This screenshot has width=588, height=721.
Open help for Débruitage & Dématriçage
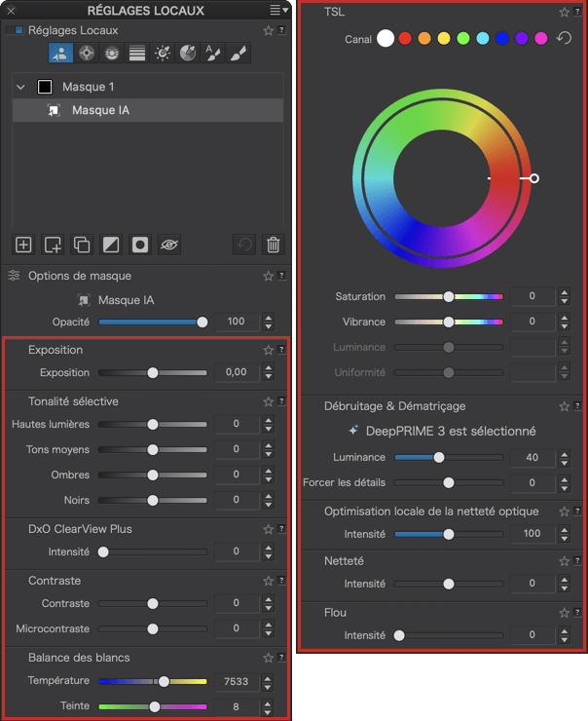click(578, 406)
